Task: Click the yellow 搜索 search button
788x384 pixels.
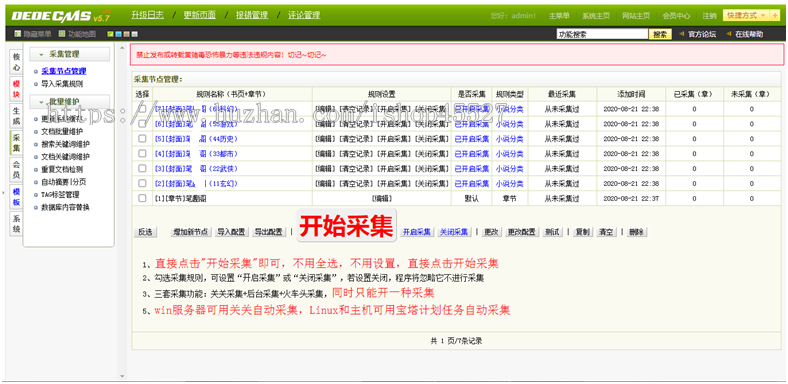Action: click(660, 34)
